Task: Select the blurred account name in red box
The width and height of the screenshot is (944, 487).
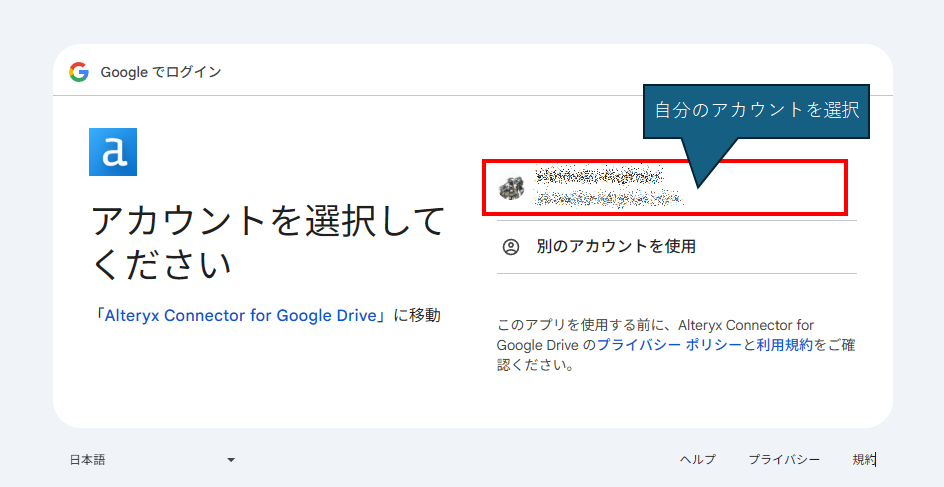Action: [x=598, y=176]
